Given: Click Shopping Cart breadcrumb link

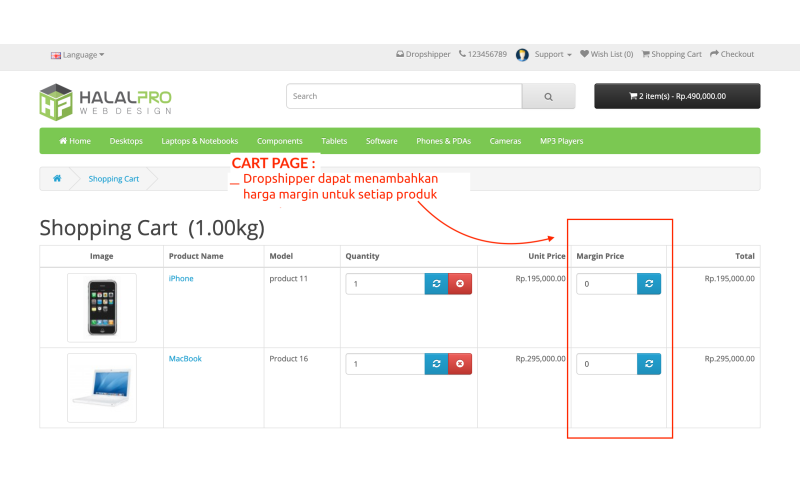Looking at the screenshot, I should pyautogui.click(x=114, y=179).
